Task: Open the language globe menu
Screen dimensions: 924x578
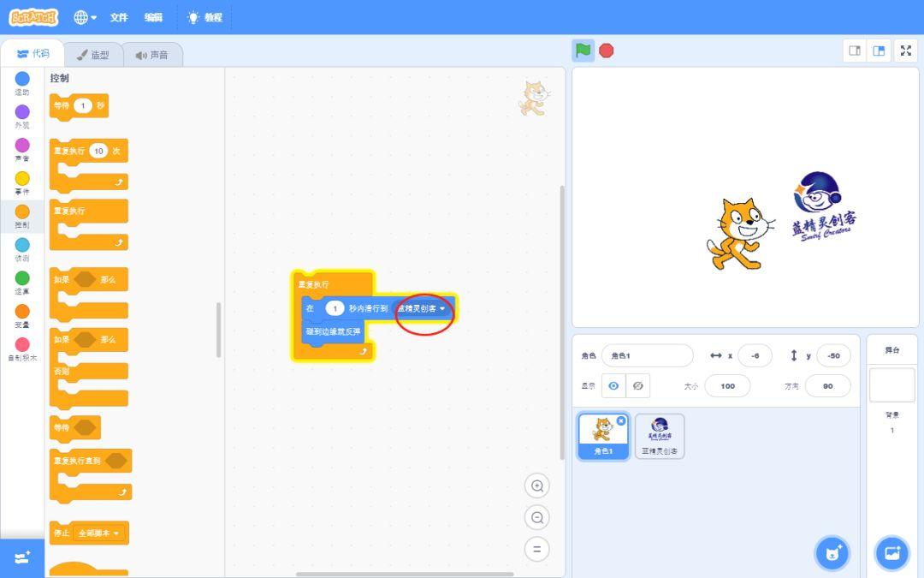Action: tap(85, 17)
